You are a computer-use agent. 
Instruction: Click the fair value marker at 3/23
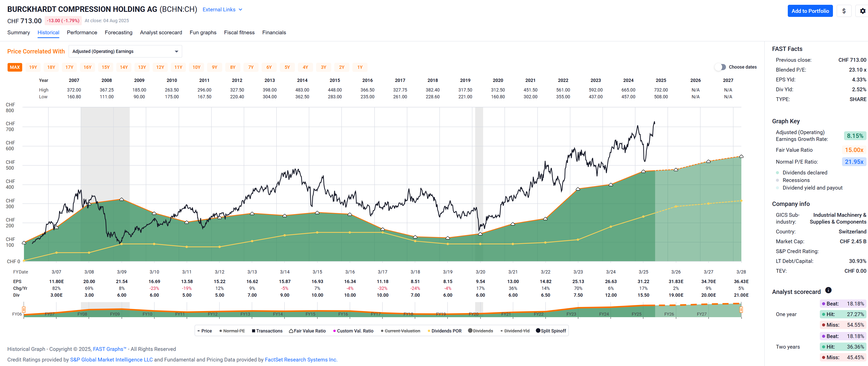(578, 189)
